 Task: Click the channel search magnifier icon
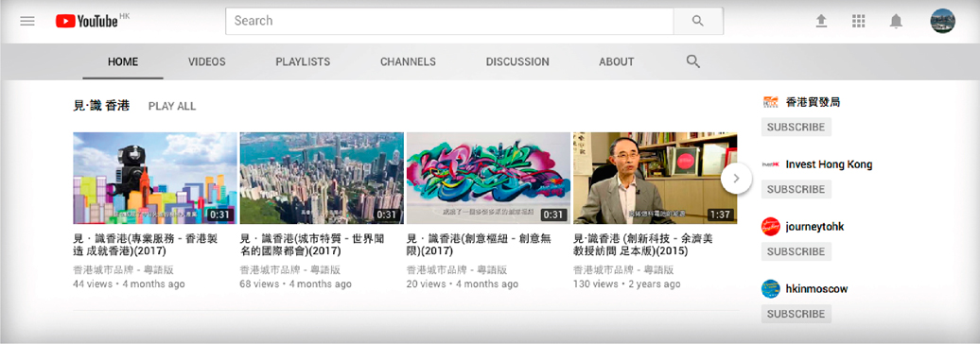[692, 61]
